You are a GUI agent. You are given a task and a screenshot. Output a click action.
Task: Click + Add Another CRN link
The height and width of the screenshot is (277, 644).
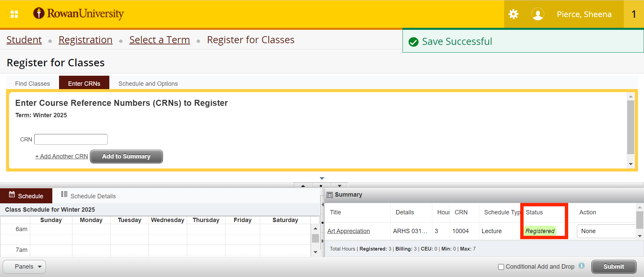tap(62, 156)
